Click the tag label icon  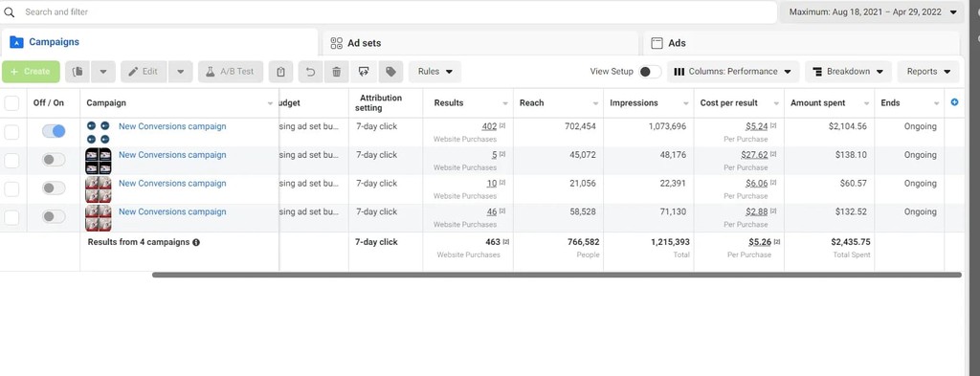click(x=390, y=71)
